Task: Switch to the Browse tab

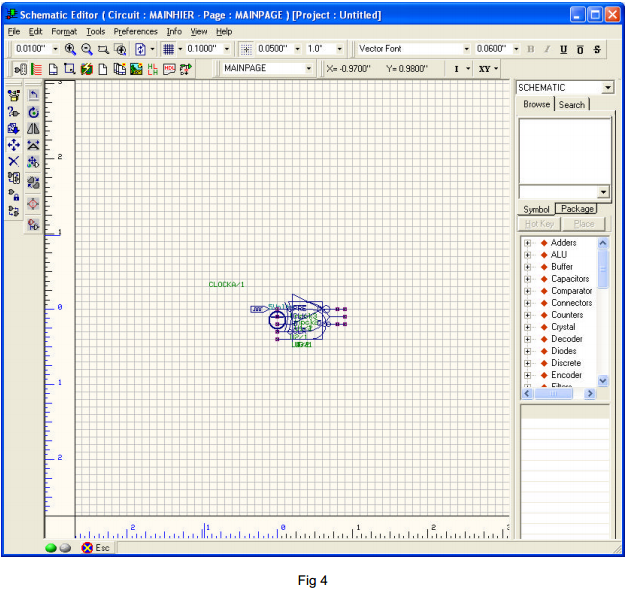Action: click(536, 104)
